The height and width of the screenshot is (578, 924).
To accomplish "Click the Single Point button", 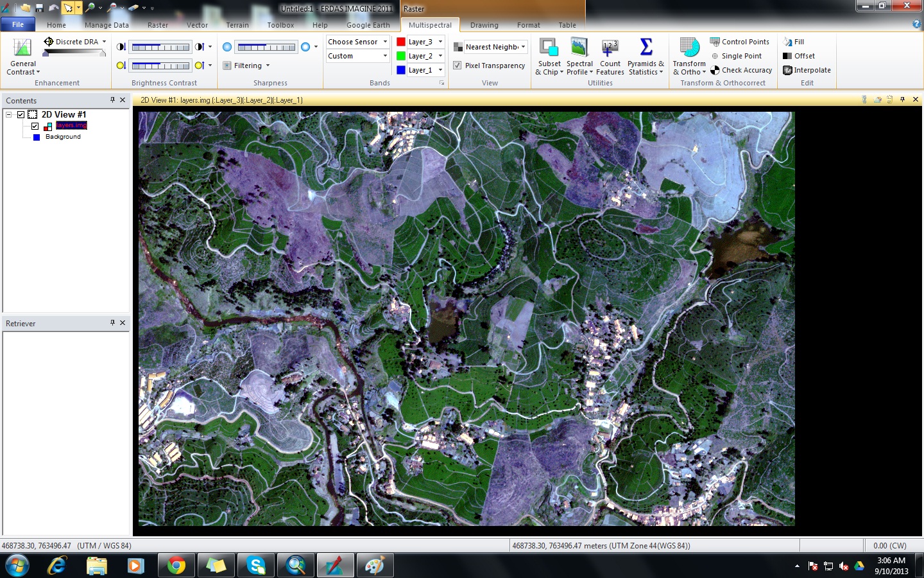I will coord(739,56).
